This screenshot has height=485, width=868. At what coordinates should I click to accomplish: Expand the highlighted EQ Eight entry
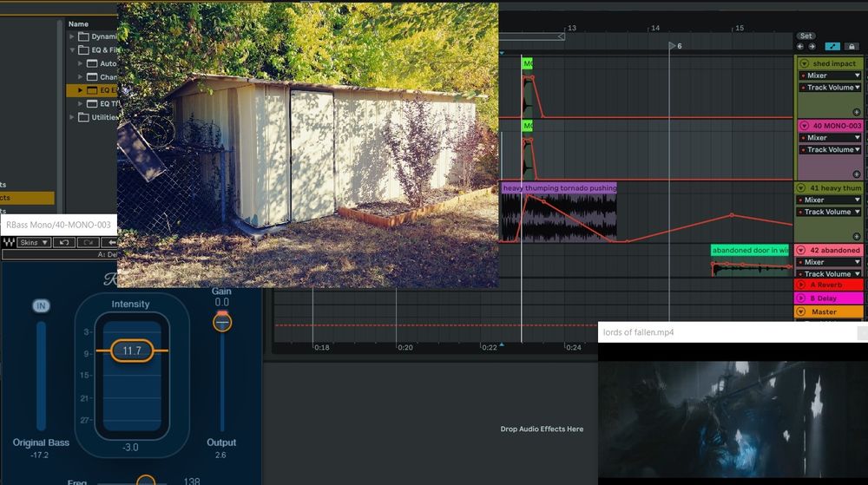(x=80, y=90)
